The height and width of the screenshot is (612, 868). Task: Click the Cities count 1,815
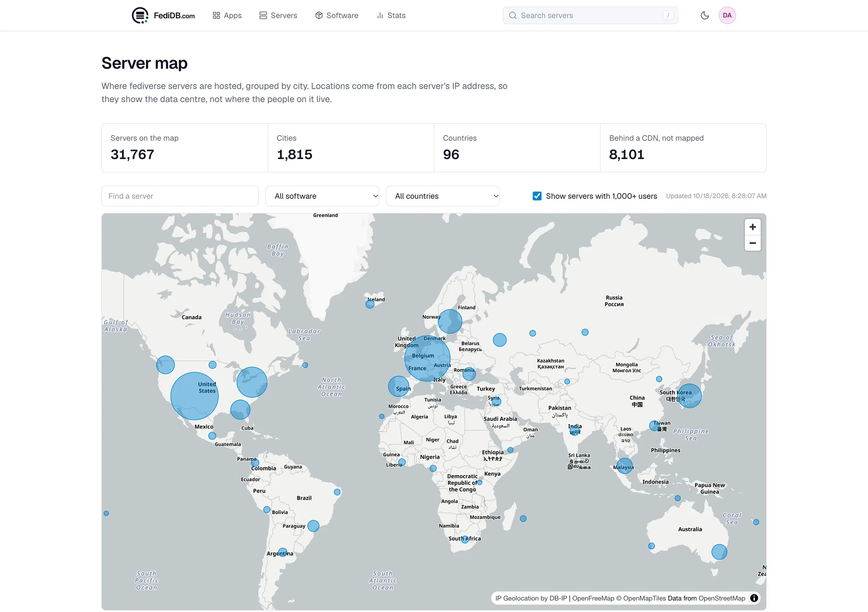294,155
